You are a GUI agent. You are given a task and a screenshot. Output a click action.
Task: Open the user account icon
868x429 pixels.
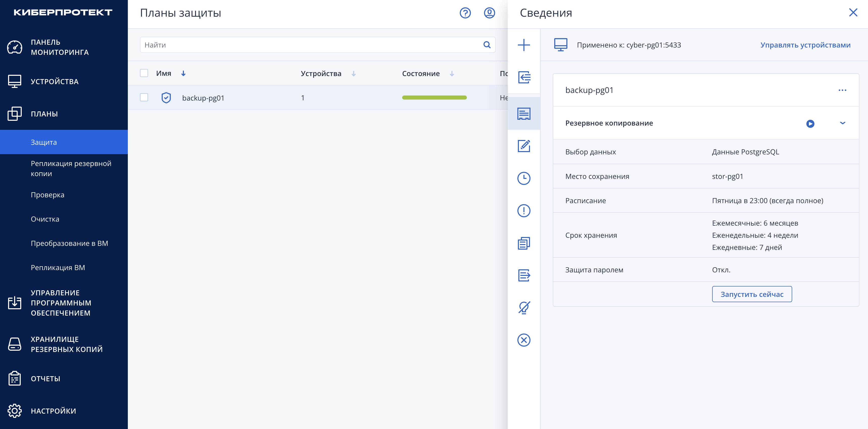[x=489, y=13]
